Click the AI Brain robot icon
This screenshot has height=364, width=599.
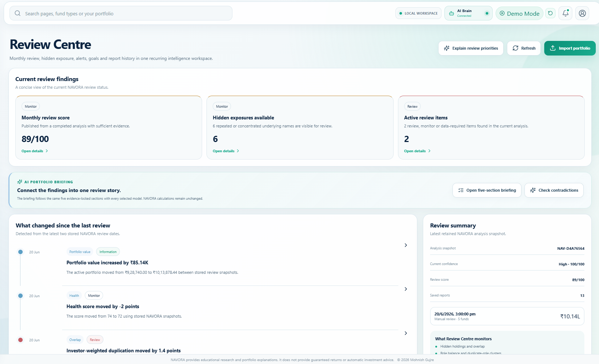click(x=451, y=14)
